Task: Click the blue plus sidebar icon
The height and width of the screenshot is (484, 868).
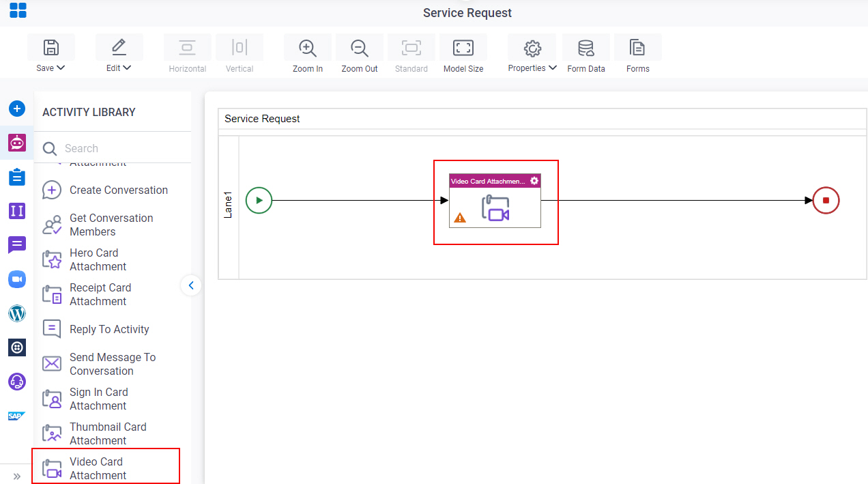Action: pos(17,109)
